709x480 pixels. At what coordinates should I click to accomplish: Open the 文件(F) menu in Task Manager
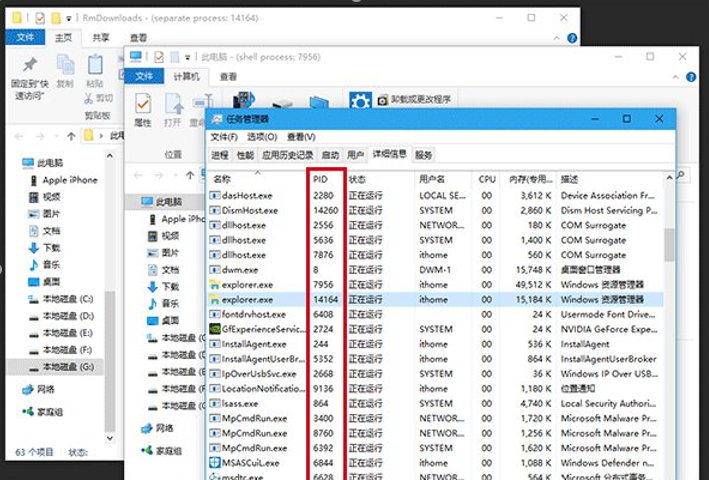pyautogui.click(x=223, y=137)
